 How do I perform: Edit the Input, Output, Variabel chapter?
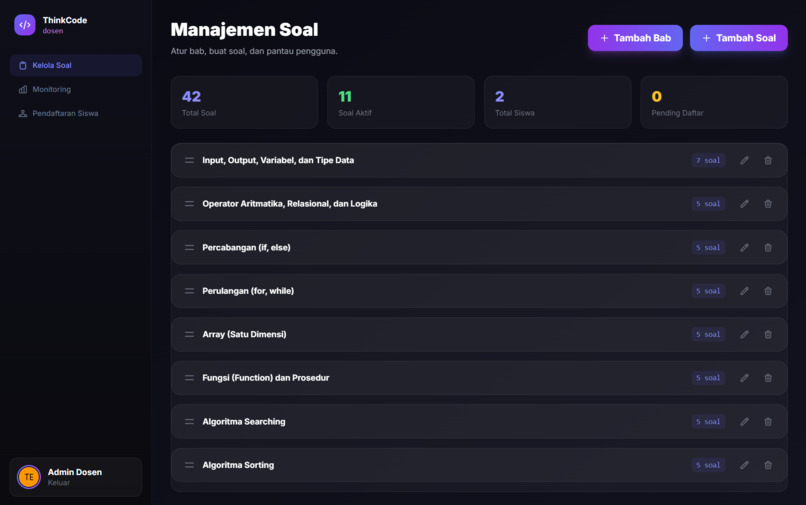[744, 160]
